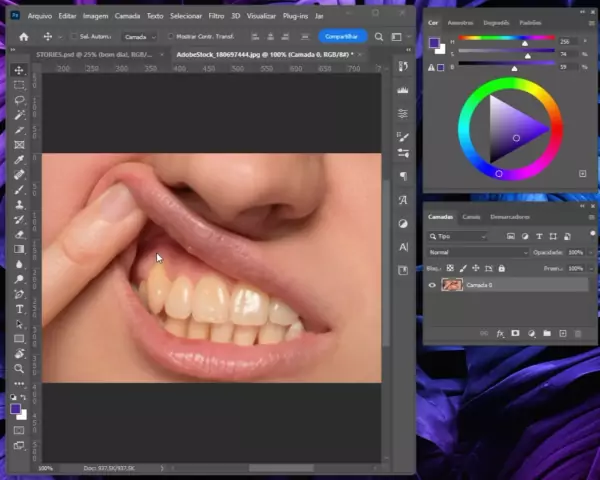Click the Home icon in options bar
This screenshot has height=480, width=600.
click(x=24, y=37)
